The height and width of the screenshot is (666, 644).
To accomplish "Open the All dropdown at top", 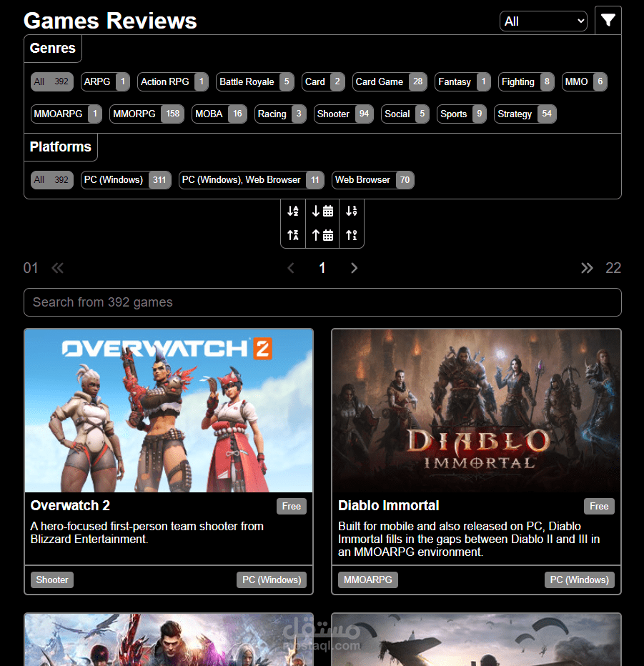I will pyautogui.click(x=543, y=21).
